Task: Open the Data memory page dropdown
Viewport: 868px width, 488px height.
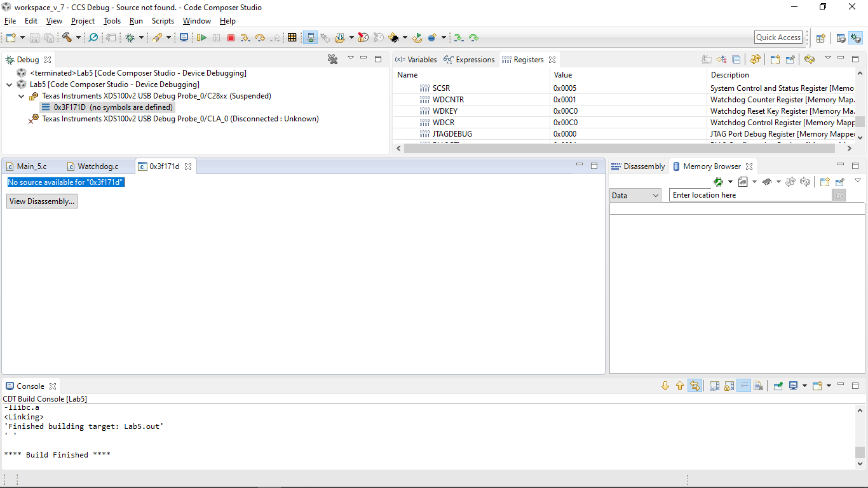Action: (635, 195)
